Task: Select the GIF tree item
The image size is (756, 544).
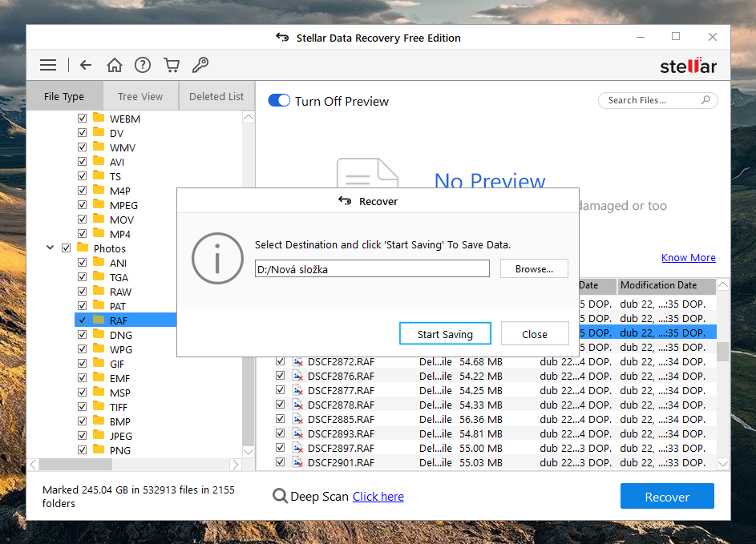Action: pyautogui.click(x=117, y=364)
